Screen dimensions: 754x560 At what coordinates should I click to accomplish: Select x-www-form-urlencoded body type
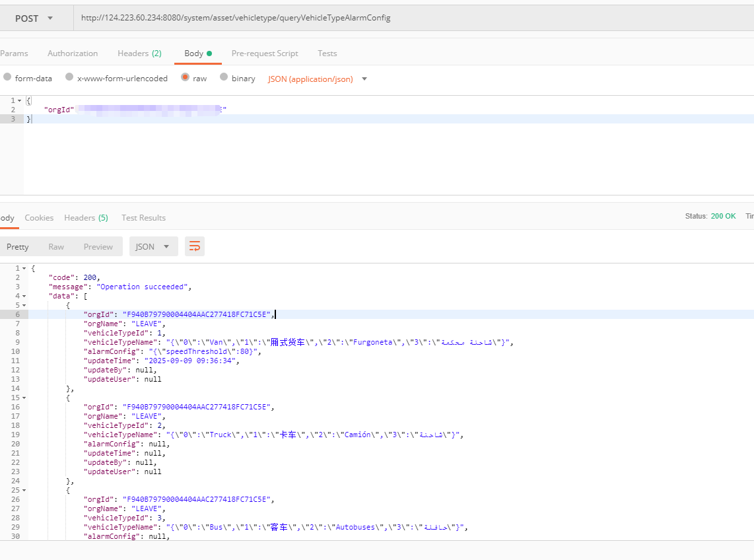69,78
